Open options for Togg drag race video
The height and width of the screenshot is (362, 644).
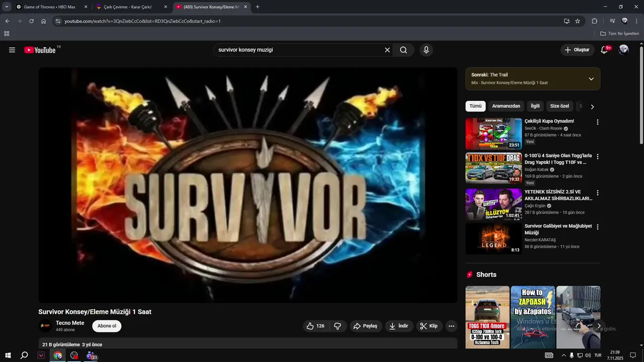coord(598,157)
